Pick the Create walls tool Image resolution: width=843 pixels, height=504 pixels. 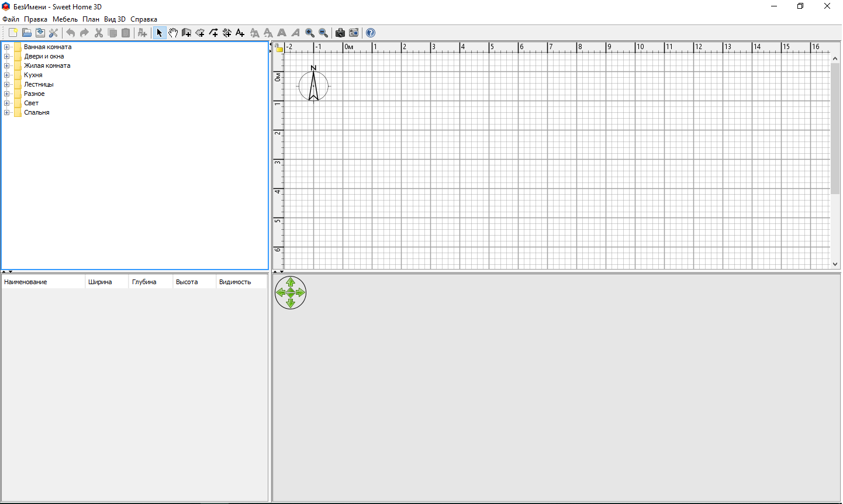click(186, 33)
